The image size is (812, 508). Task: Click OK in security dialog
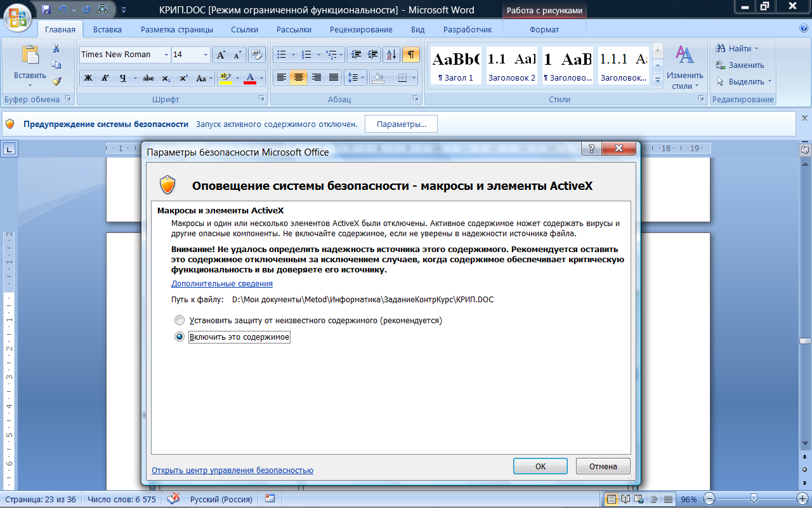[540, 466]
